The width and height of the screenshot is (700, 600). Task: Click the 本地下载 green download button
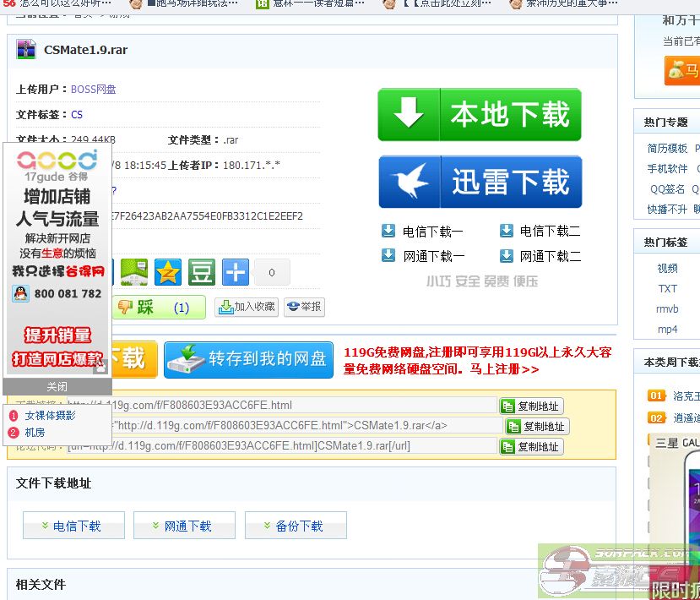click(x=480, y=115)
